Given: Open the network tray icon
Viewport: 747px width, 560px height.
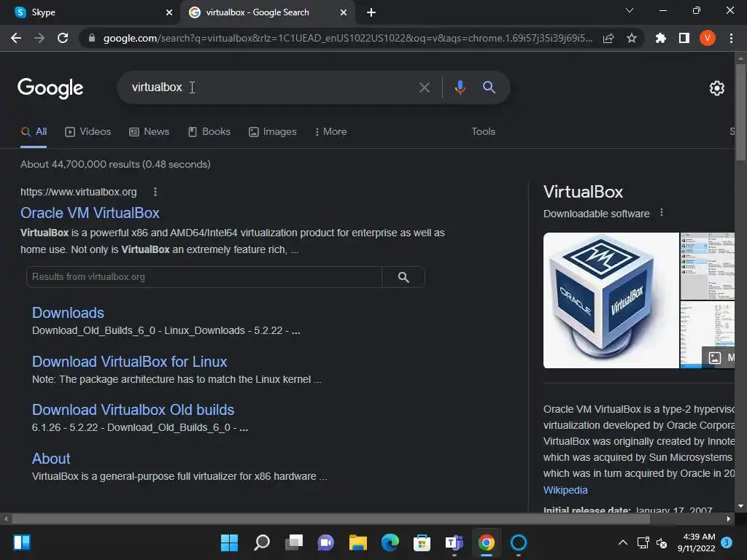Looking at the screenshot, I should coord(643,542).
